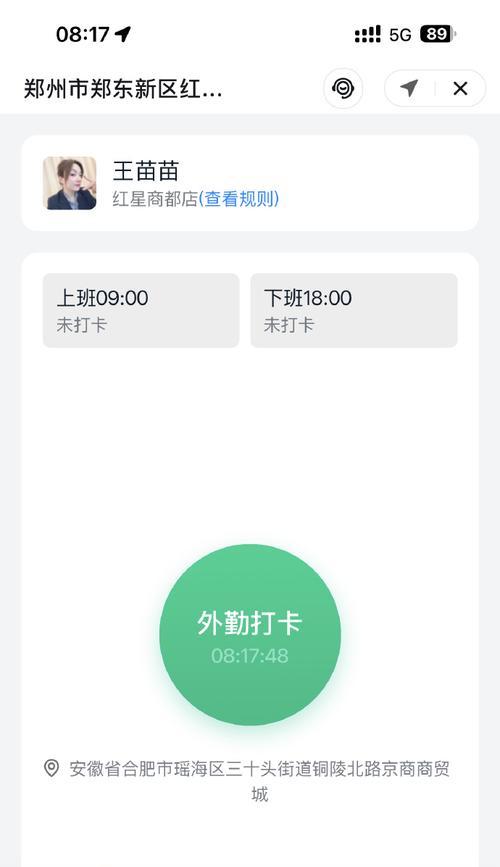Tap the map pin icon beside address

pyautogui.click(x=51, y=768)
